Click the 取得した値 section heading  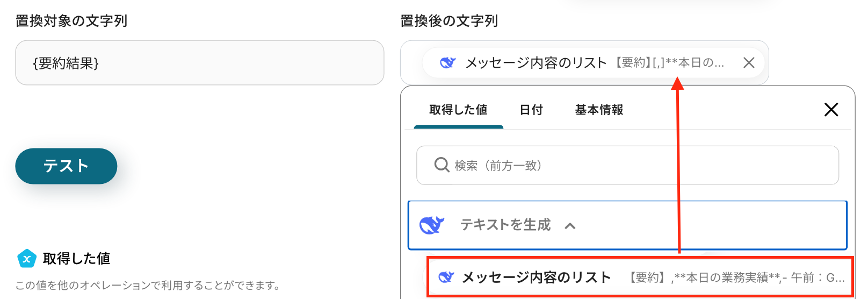(77, 259)
